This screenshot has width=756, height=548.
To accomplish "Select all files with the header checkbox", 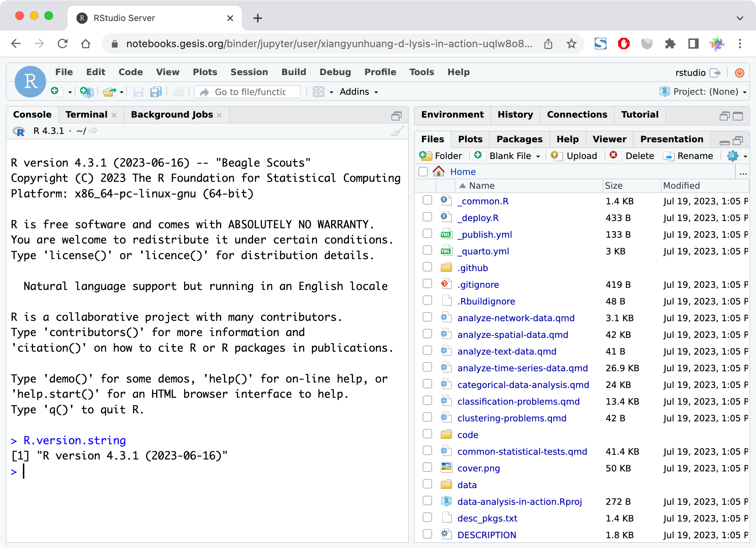I will pyautogui.click(x=423, y=171).
